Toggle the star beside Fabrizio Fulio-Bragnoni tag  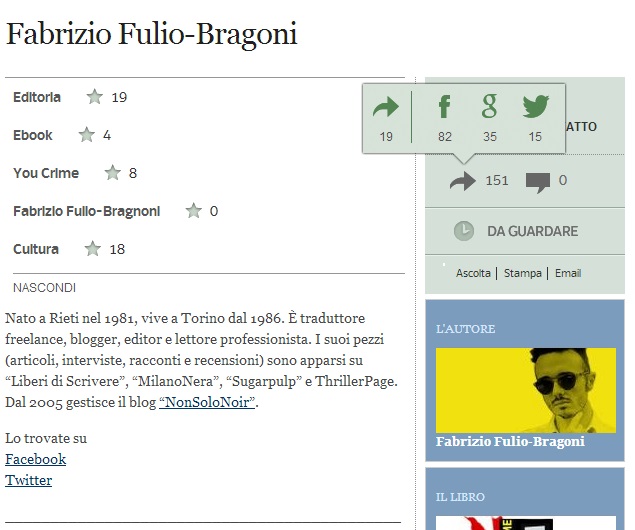[194, 211]
